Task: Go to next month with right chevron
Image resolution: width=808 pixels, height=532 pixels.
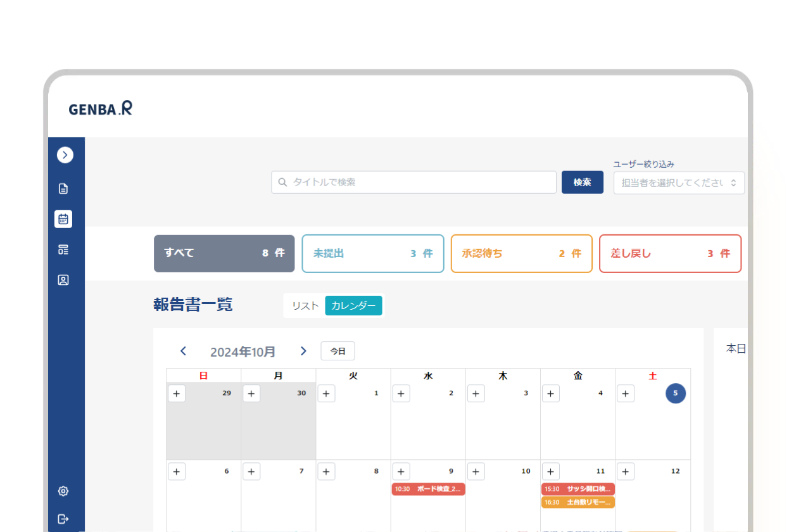Action: [x=303, y=351]
